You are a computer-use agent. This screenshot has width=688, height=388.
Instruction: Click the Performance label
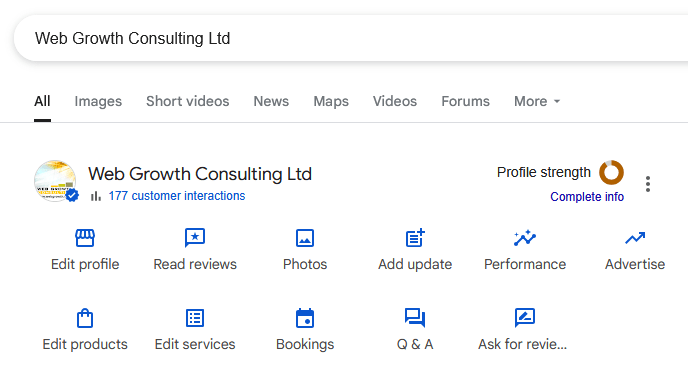(x=525, y=264)
